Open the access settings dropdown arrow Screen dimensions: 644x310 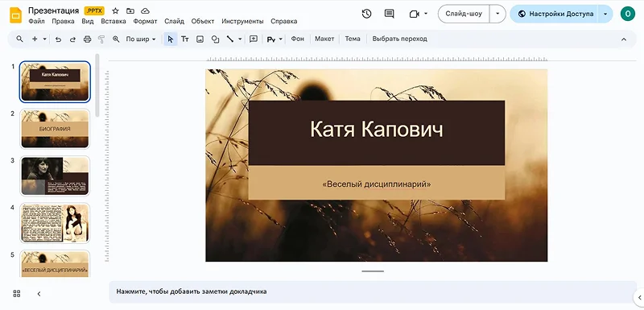[605, 14]
